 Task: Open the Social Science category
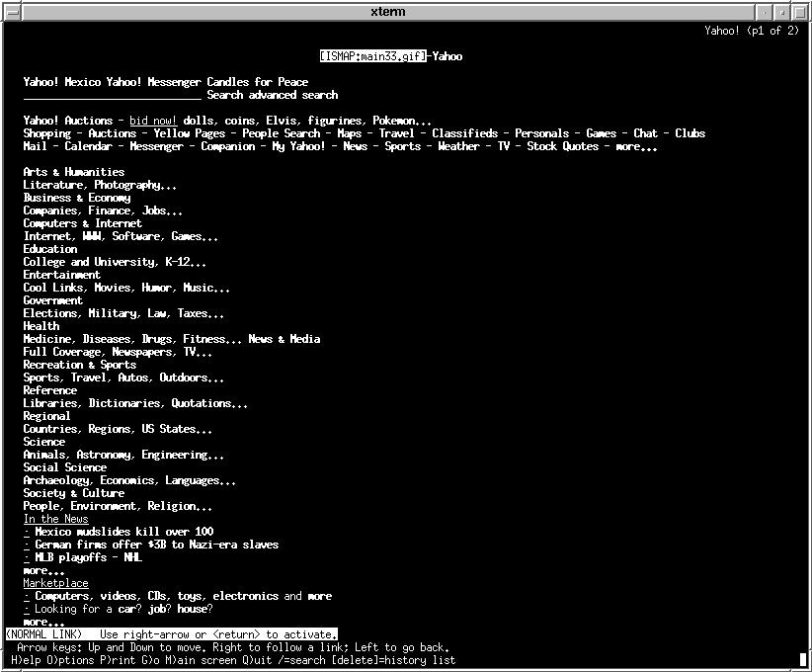click(65, 468)
